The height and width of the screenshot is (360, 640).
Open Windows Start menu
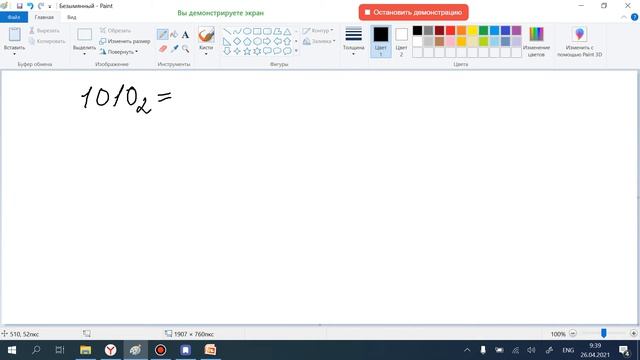[12, 350]
